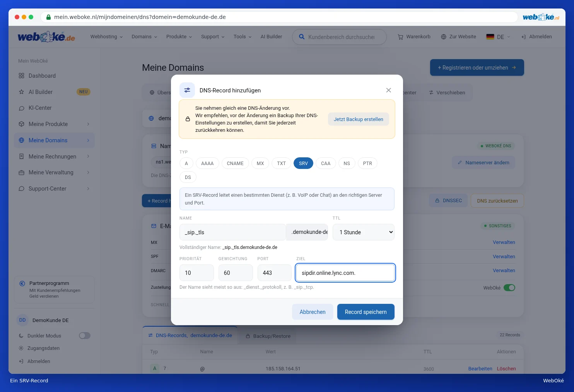Viewport: 574px width, 392px height.
Task: Expand Meine Domains sidebar chevron
Action: [x=88, y=140]
